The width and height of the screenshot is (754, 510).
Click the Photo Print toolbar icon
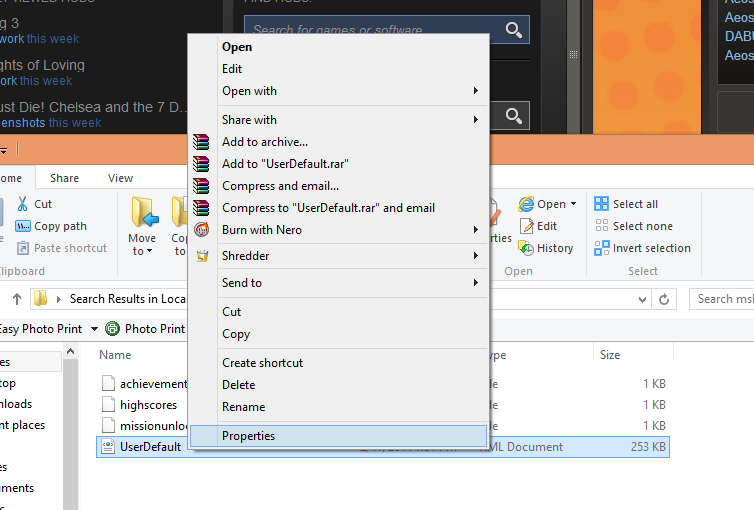(113, 328)
